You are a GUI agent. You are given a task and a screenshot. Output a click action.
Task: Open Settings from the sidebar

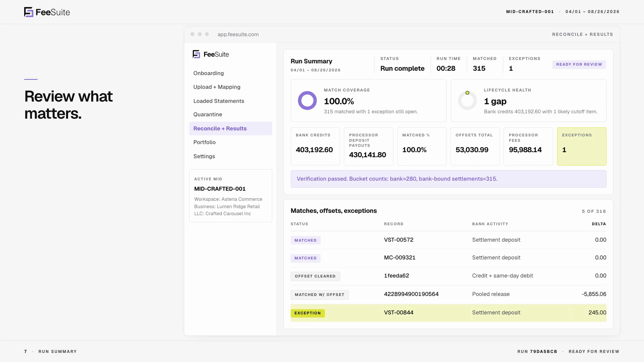(204, 156)
